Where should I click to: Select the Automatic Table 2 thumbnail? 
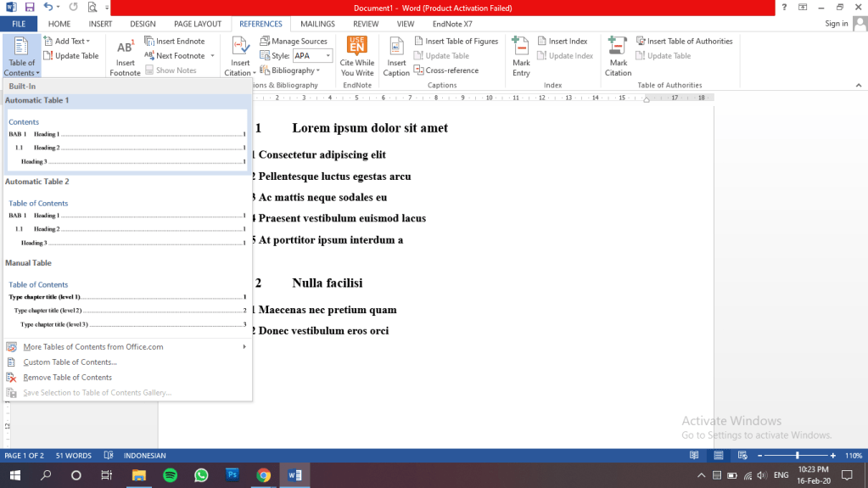tap(127, 222)
